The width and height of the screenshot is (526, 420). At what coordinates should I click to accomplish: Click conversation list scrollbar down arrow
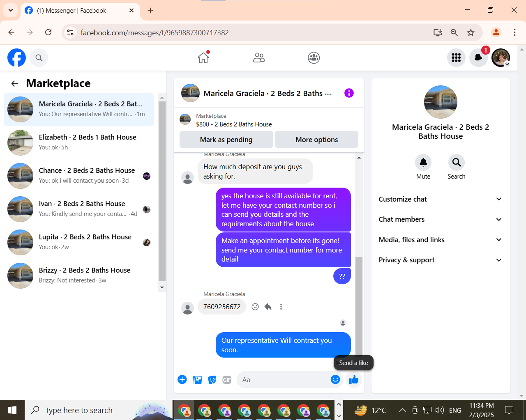pos(162,288)
